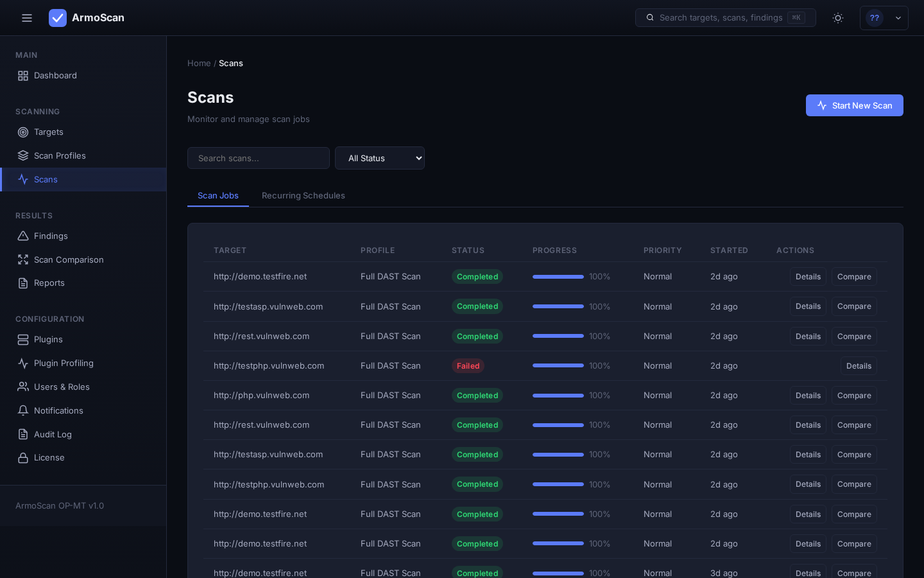Go to Scan Profiles page
This screenshot has width=924, height=578.
coord(83,155)
